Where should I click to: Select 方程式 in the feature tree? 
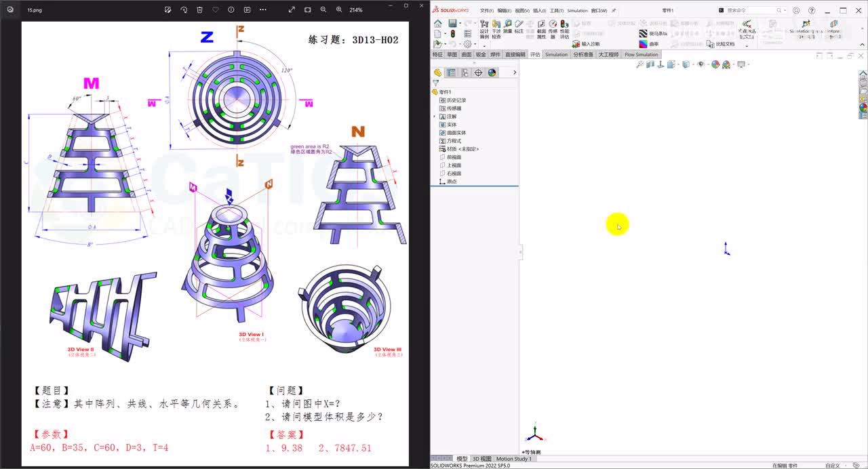(x=450, y=141)
